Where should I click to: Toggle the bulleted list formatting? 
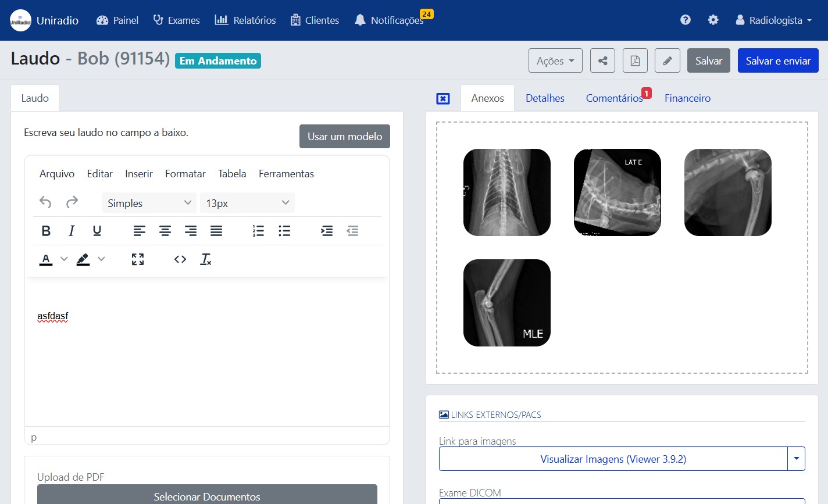pyautogui.click(x=284, y=231)
